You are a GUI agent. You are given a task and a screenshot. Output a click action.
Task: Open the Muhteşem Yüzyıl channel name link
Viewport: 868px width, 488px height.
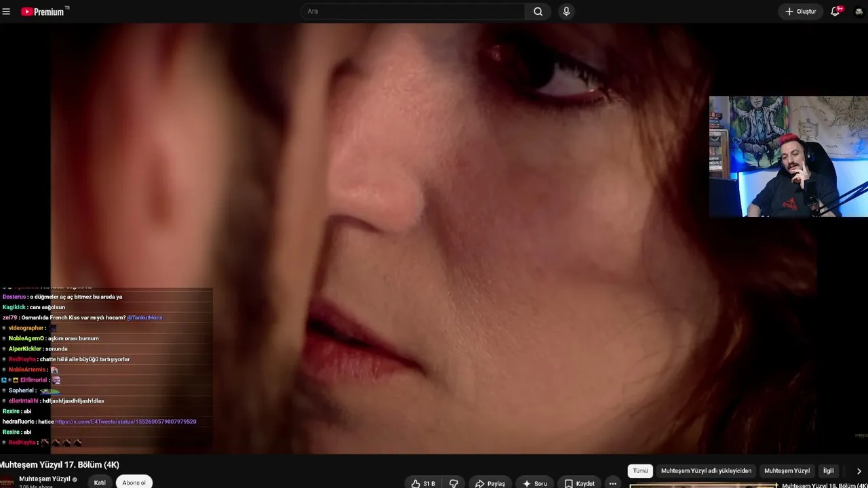[x=45, y=479]
